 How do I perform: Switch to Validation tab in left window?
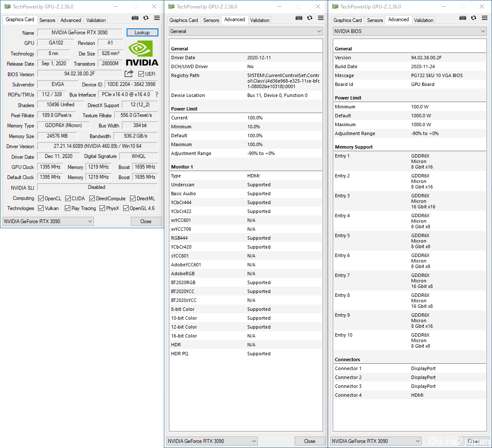(96, 20)
